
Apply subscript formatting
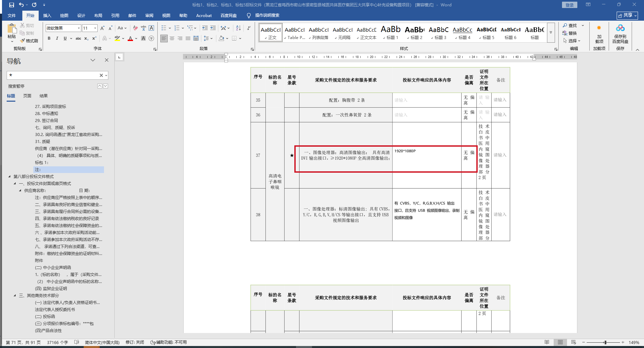click(x=86, y=38)
